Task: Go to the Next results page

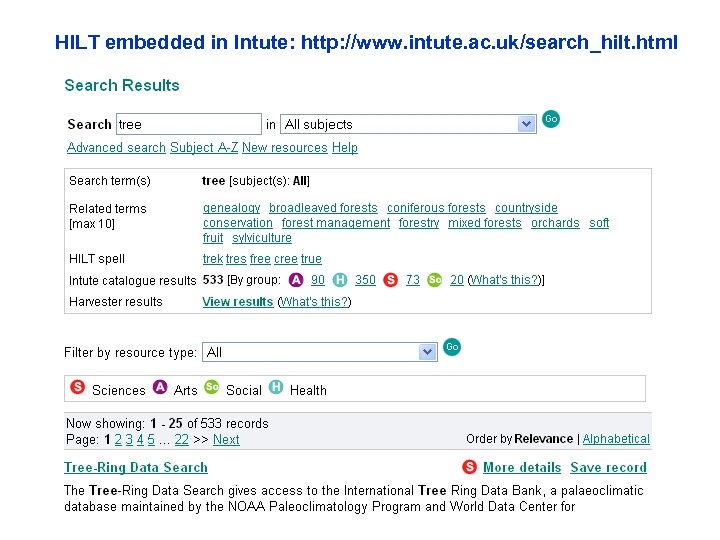Action: [226, 440]
